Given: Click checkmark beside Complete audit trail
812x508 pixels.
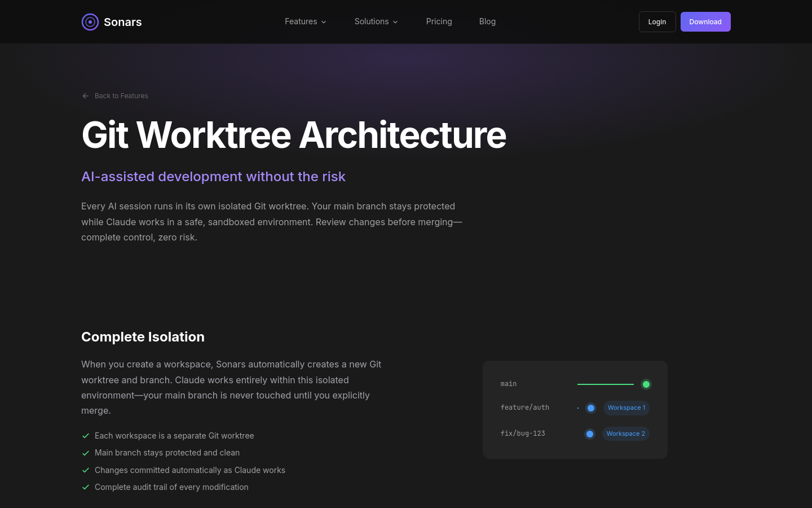Looking at the screenshot, I should (86, 487).
